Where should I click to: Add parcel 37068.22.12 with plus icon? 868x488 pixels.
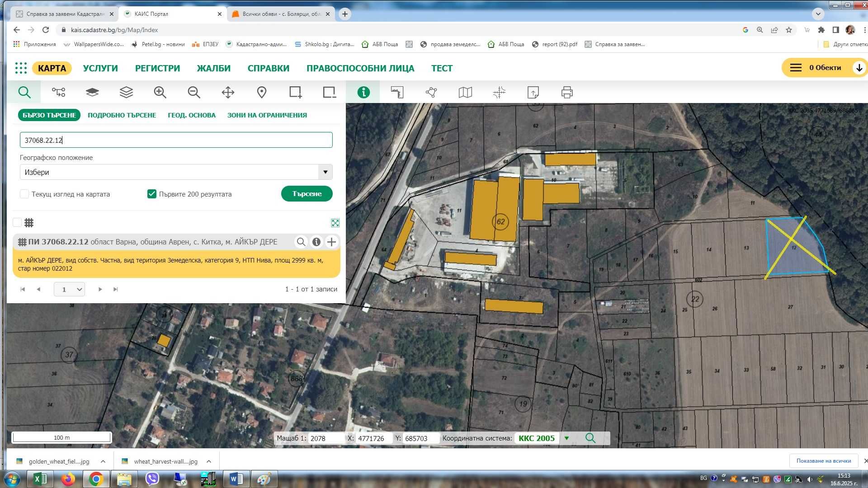click(331, 242)
